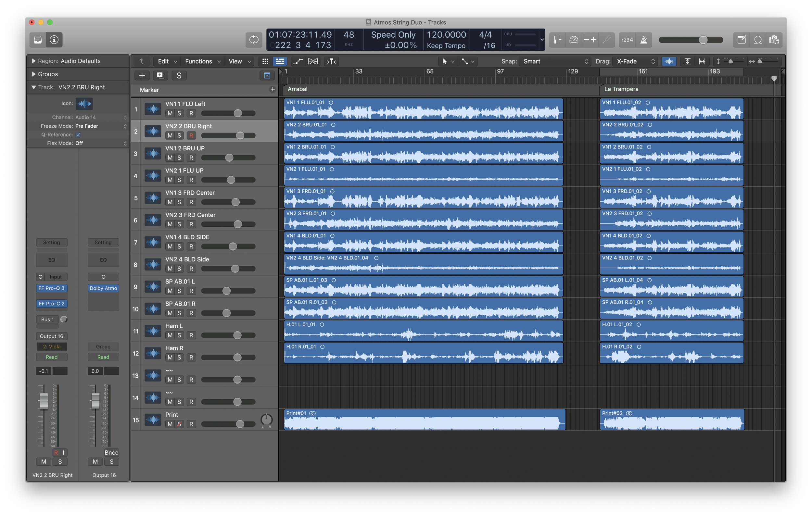Click the grid view layout icon
The height and width of the screenshot is (516, 812).
point(266,61)
